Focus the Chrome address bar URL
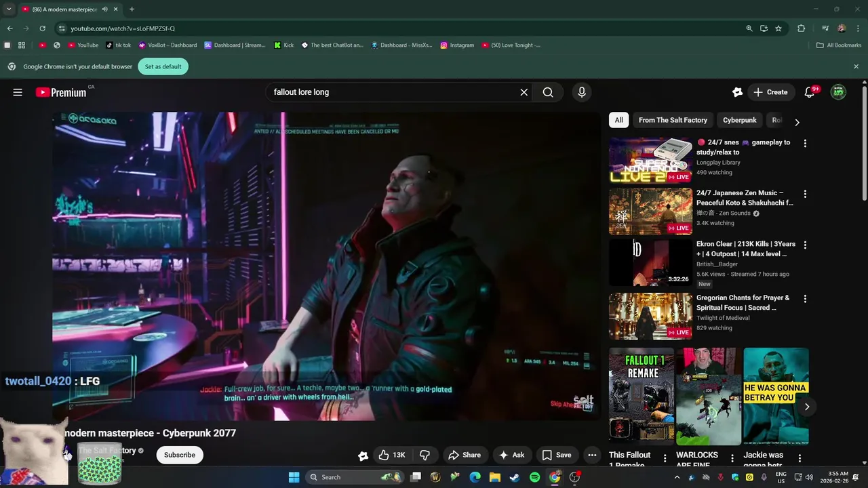The image size is (868, 488). pyautogui.click(x=123, y=28)
